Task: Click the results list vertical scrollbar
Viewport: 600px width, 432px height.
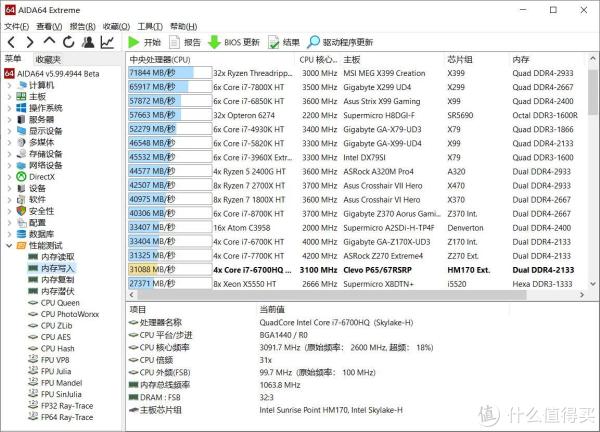Action: tap(592, 92)
